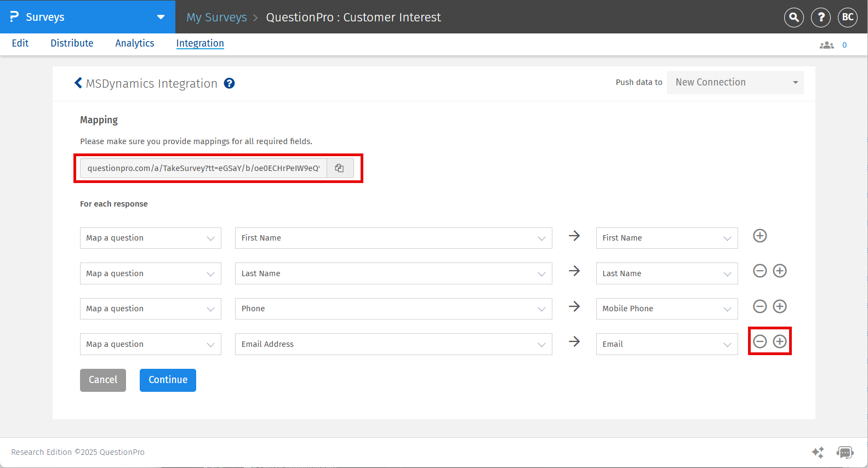Open the BC user profile avatar
868x468 pixels.
pos(847,18)
